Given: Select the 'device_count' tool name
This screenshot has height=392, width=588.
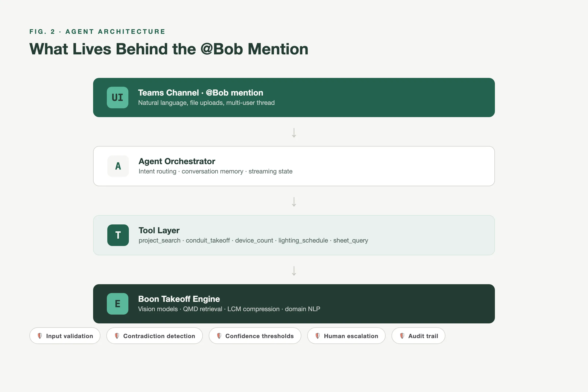Looking at the screenshot, I should (x=254, y=241).
